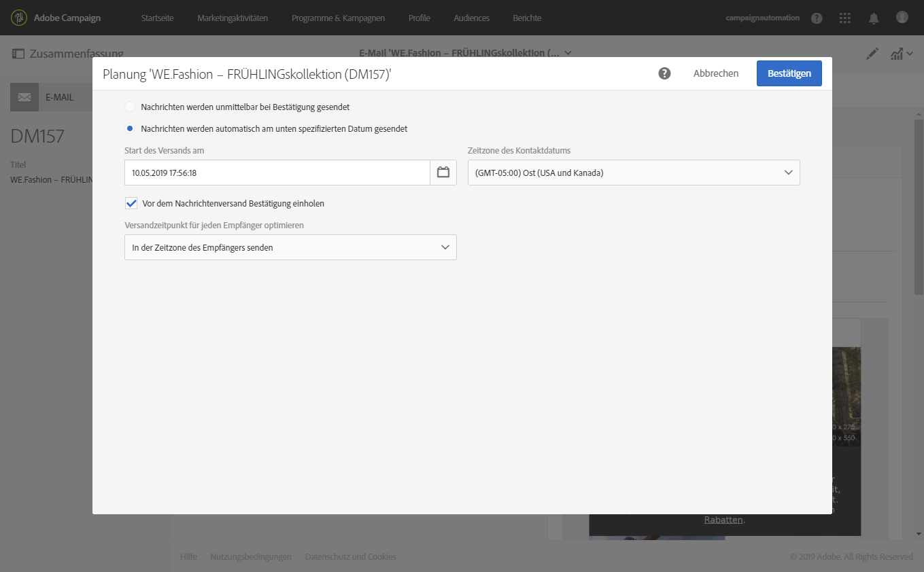
Task: Click the 'Start des Versands am' date field
Action: [x=277, y=173]
